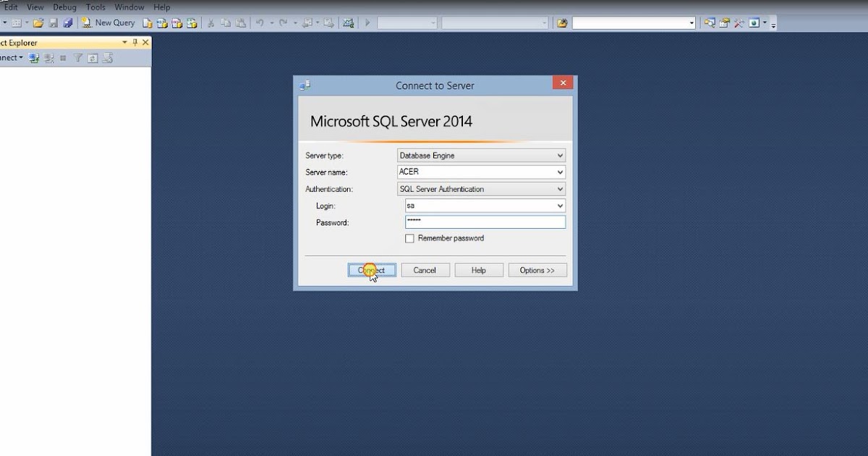Open the Window menu

pyautogui.click(x=129, y=7)
